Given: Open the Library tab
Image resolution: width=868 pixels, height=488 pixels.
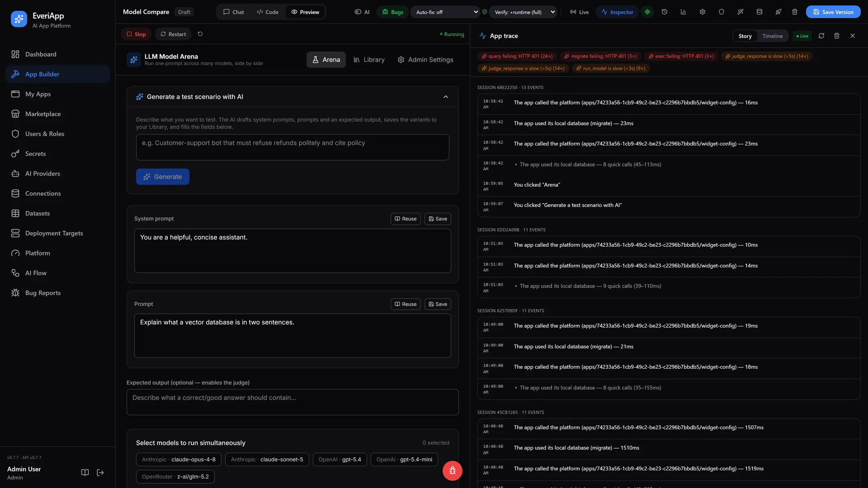Looking at the screenshot, I should pyautogui.click(x=369, y=60).
